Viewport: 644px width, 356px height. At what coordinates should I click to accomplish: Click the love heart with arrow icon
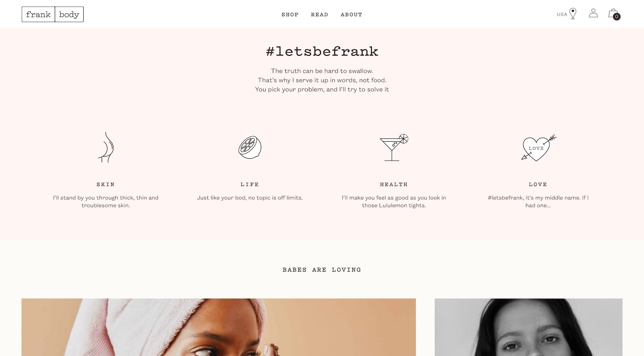(x=538, y=148)
